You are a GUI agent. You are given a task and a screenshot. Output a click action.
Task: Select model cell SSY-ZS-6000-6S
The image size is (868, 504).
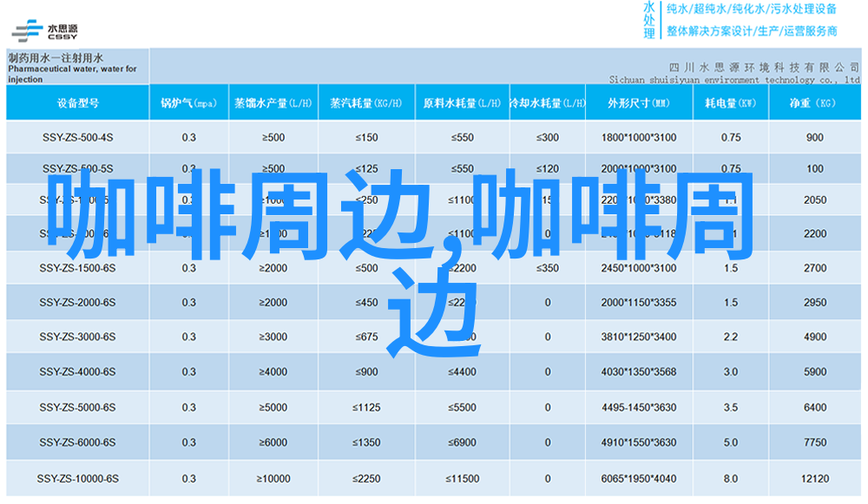click(x=77, y=442)
